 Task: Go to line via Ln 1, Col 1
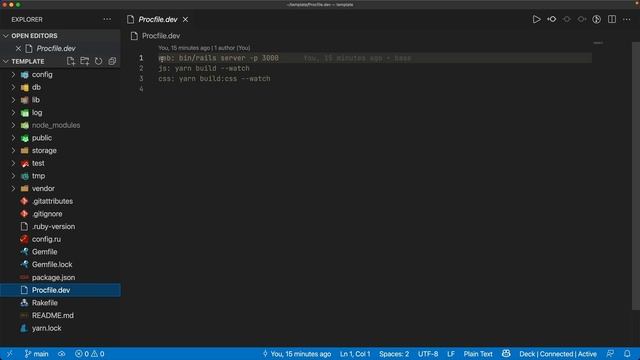pyautogui.click(x=355, y=354)
